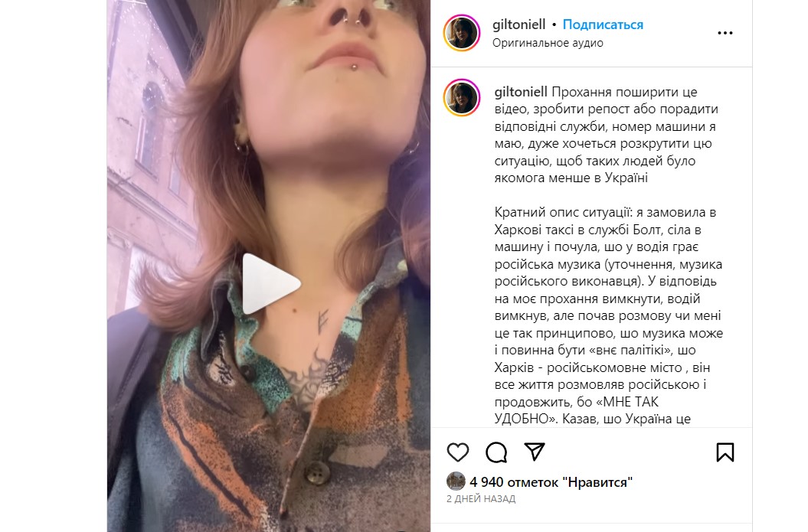Open the giltoniell username in the caption
Screen dimensions: 808x532
point(521,92)
